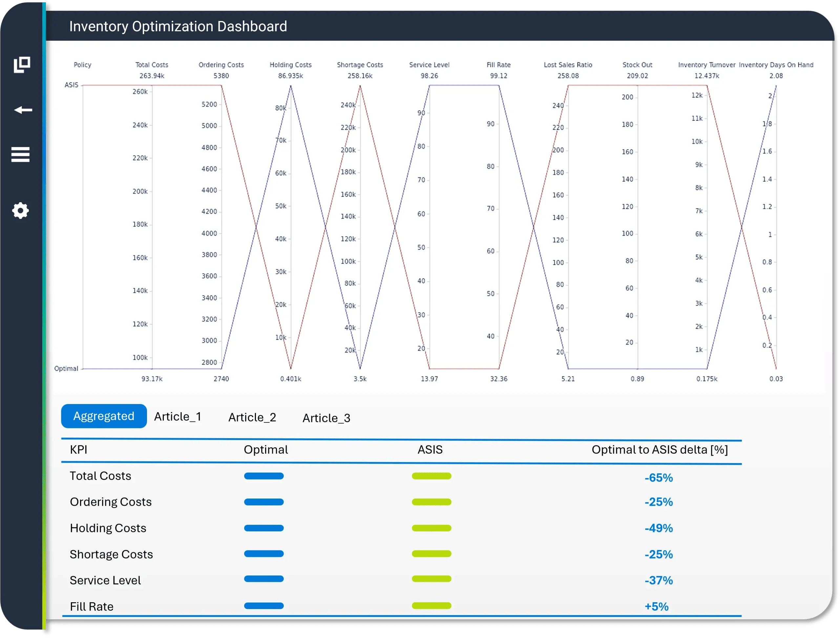The image size is (840, 639).
Task: Click the +5% Fill Rate delta value
Action: 656,606
